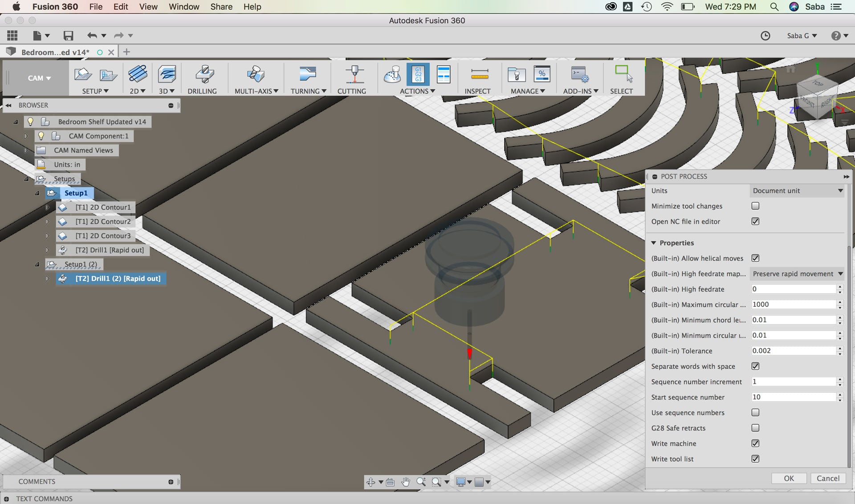The width and height of the screenshot is (855, 504).
Task: Open the MULTI-AXIS toolbar menu
Action: 256,91
